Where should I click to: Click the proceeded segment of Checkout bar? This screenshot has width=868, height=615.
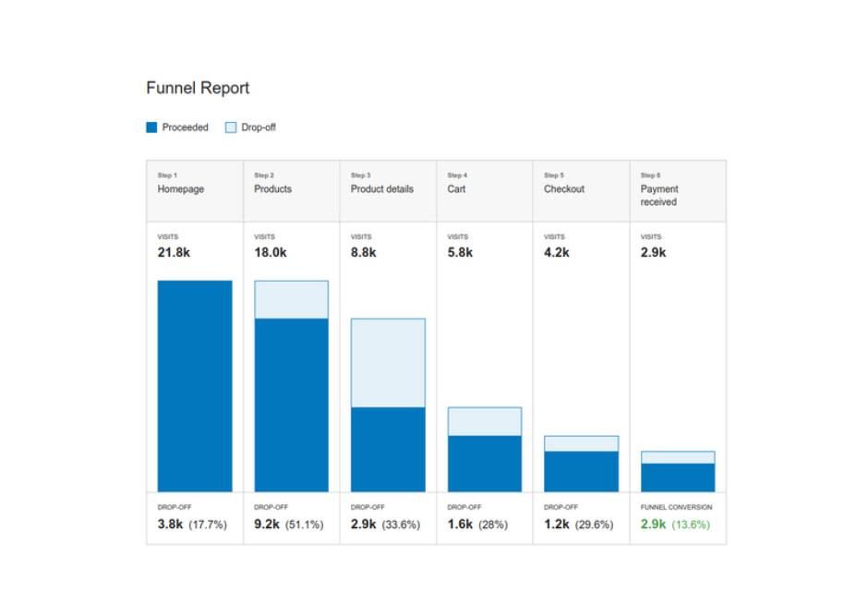(581, 471)
